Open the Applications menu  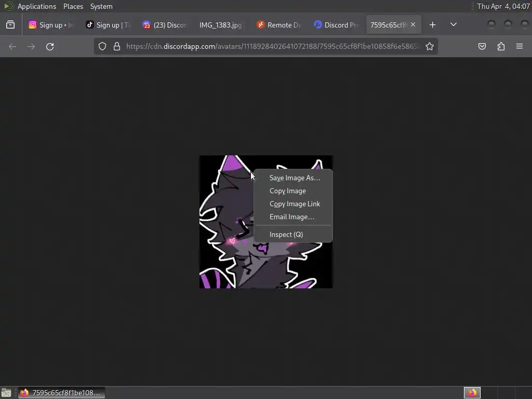coord(37,6)
